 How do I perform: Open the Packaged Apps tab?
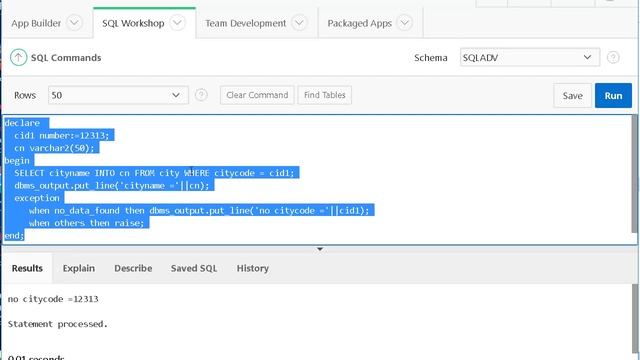click(x=359, y=23)
